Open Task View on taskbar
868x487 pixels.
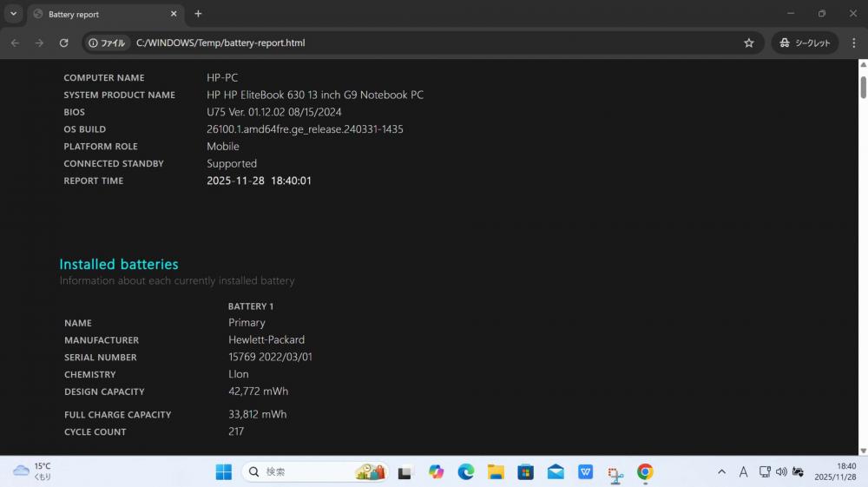(405, 472)
